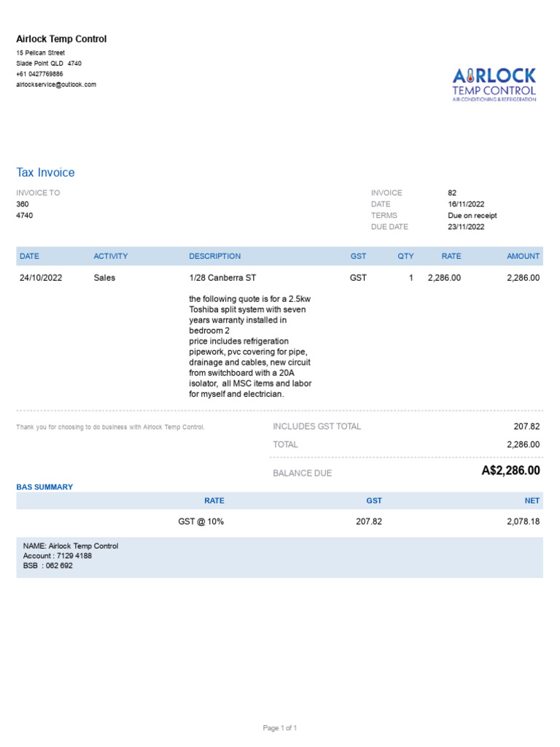
Task: Click the AMOUNT column header
Action: click(x=523, y=256)
